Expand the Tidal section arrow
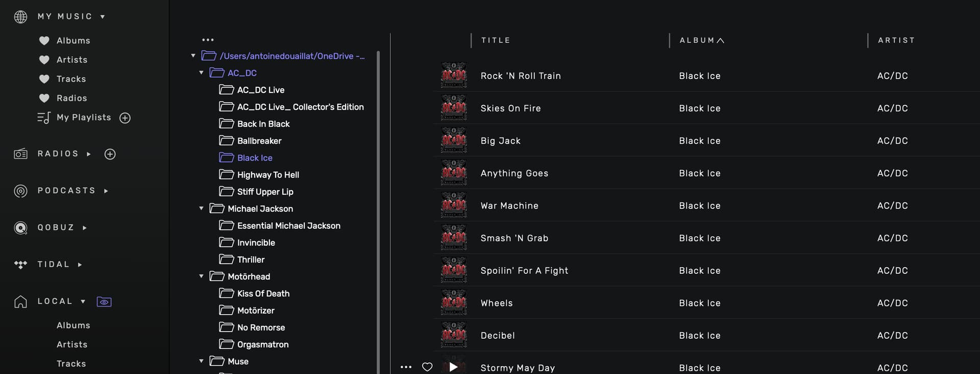 pos(80,265)
